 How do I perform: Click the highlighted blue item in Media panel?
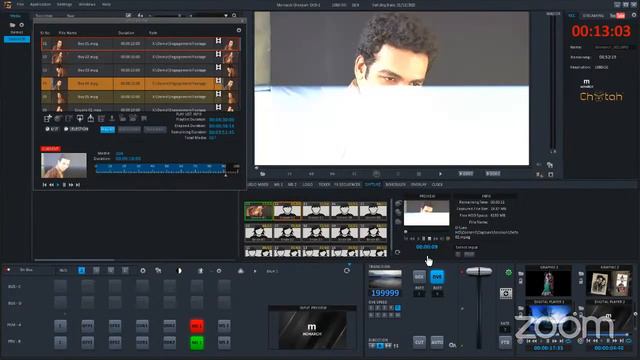tap(17, 39)
